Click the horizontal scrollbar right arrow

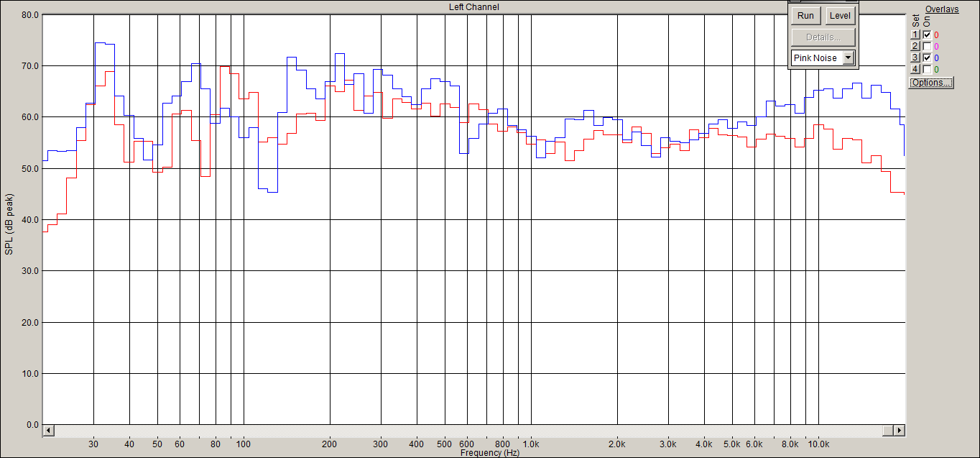click(899, 430)
